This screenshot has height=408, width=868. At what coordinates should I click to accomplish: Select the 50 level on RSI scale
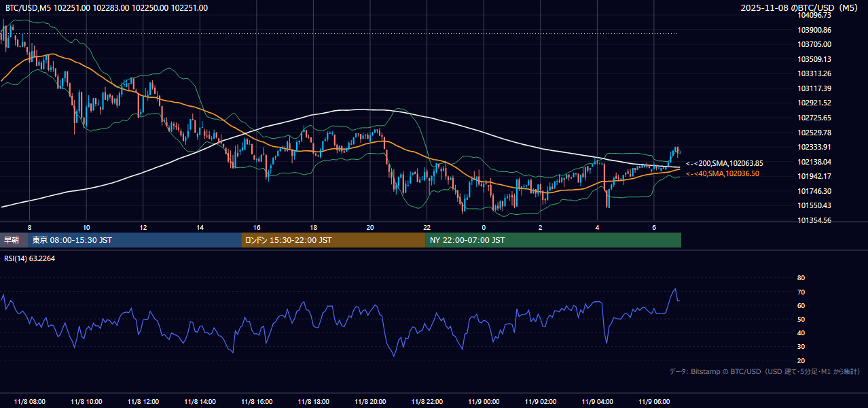click(x=801, y=319)
